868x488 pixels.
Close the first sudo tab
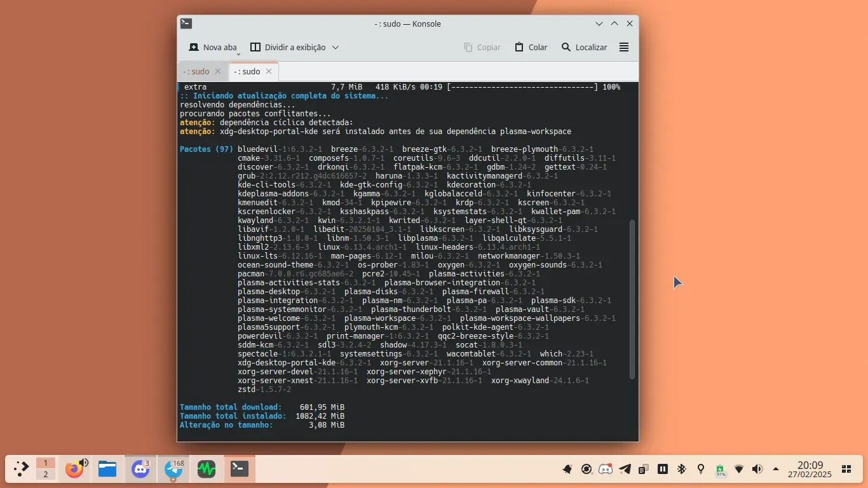(218, 72)
